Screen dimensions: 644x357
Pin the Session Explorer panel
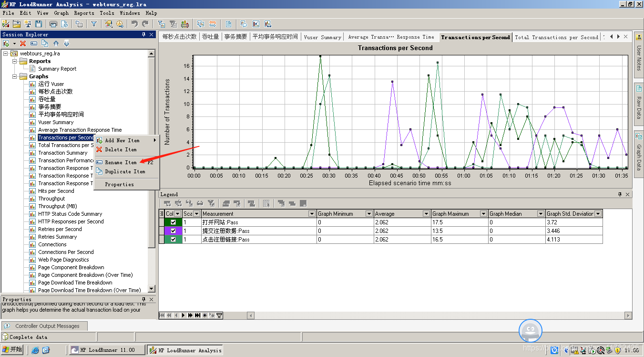click(144, 34)
